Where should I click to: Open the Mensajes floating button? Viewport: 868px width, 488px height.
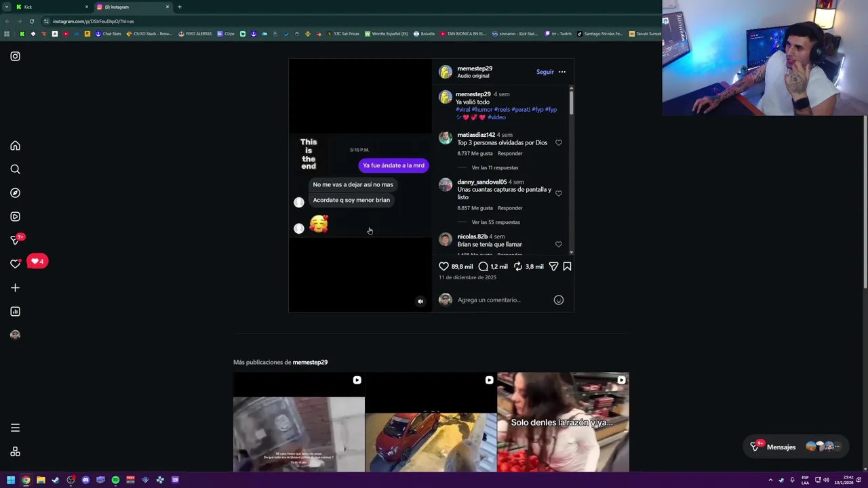[795, 447]
